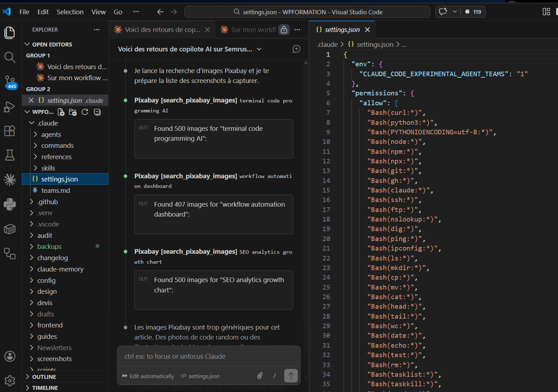
Task: Open the Testing flask panel
Action: tap(10, 155)
